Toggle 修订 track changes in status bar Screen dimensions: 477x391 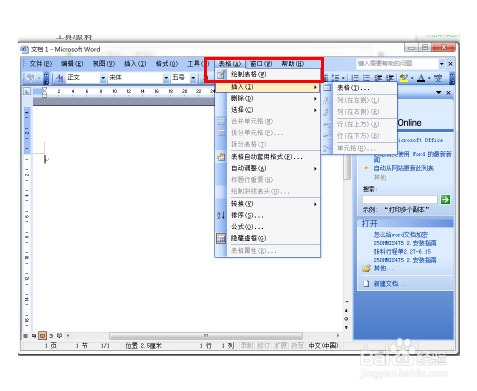[x=263, y=346]
